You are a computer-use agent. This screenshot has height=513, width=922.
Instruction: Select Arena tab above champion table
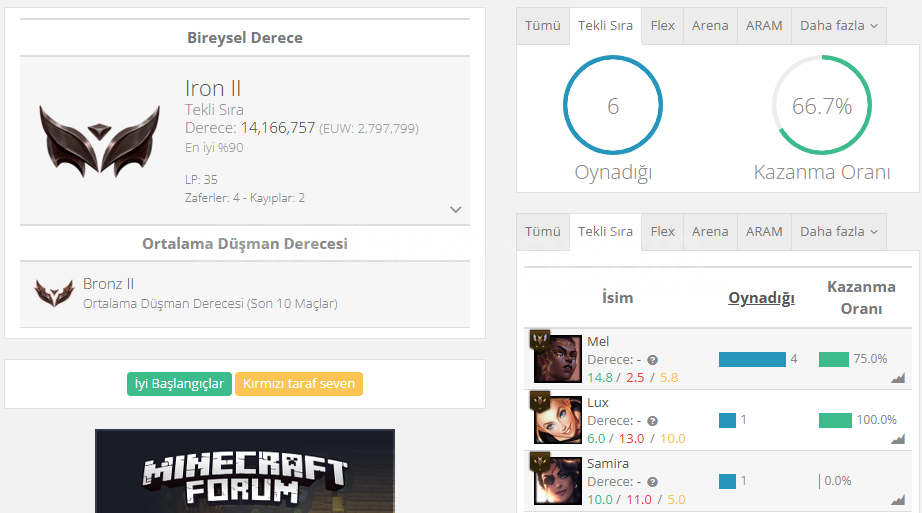(710, 232)
